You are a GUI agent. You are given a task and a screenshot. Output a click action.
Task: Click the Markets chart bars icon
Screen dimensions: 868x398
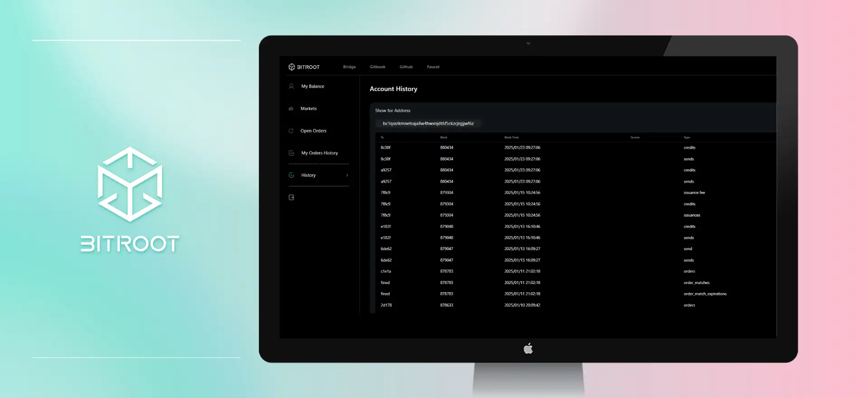(291, 109)
